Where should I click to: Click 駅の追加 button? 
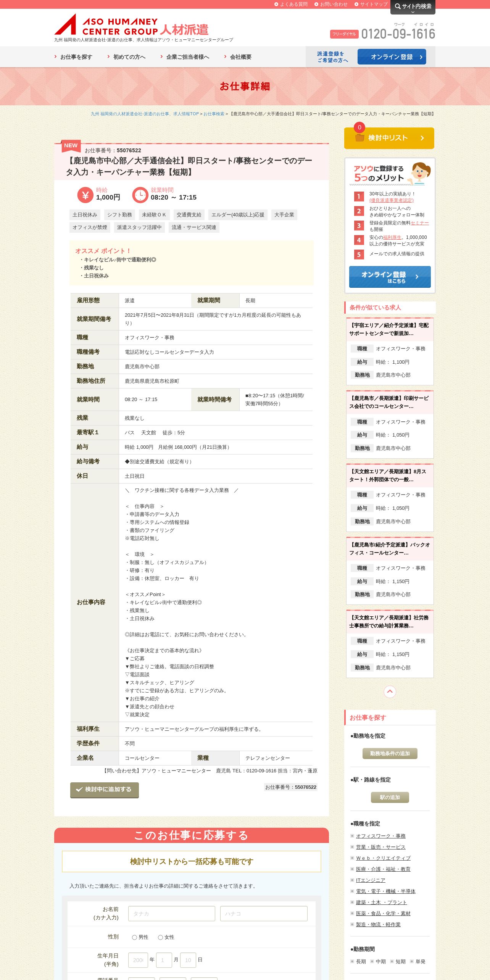[x=390, y=797]
